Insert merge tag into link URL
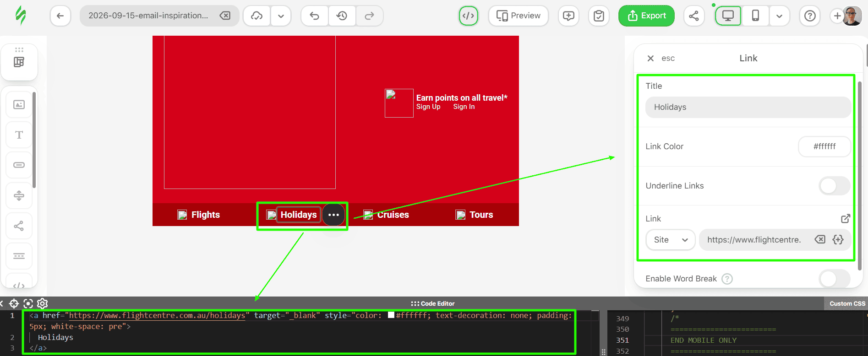868x356 pixels. tap(838, 239)
